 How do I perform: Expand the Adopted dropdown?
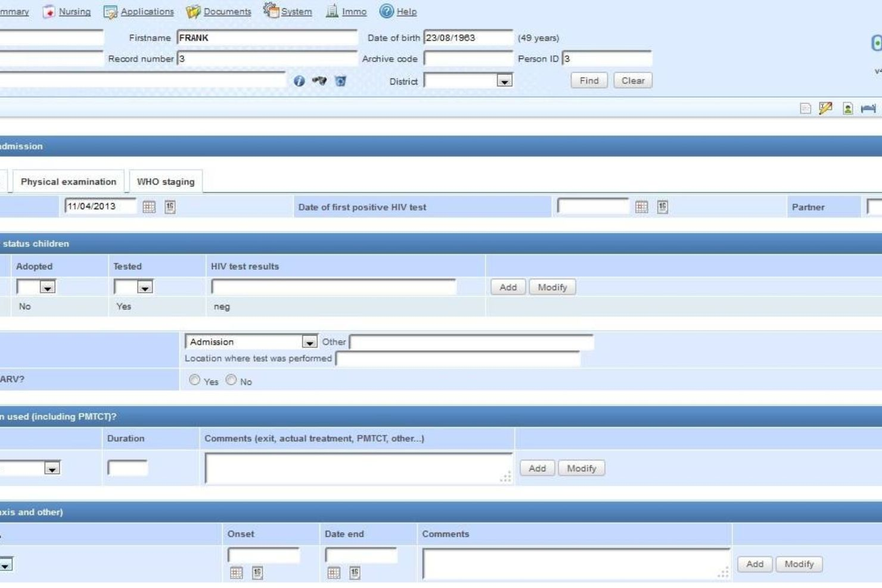pos(48,287)
